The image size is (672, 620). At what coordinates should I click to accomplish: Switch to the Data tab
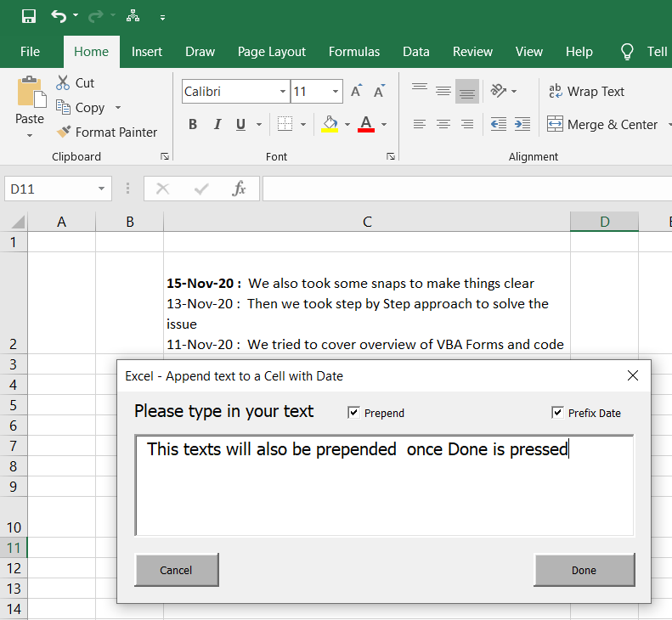(x=415, y=52)
